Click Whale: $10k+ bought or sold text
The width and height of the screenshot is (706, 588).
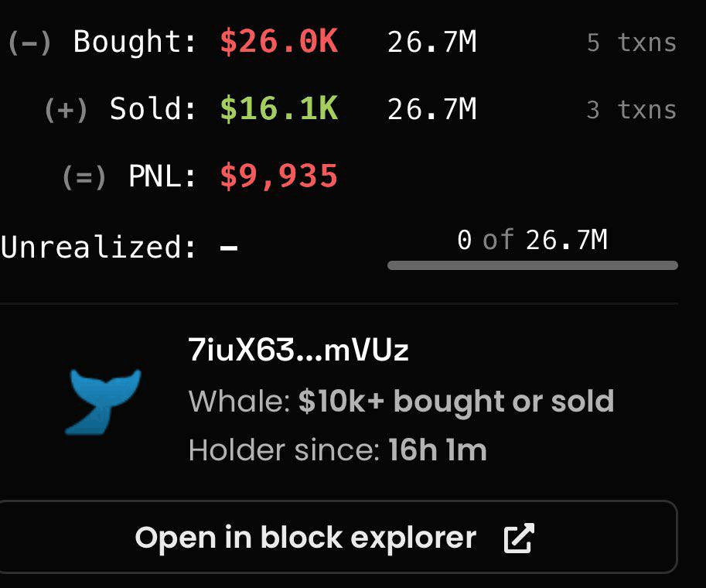pyautogui.click(x=401, y=401)
